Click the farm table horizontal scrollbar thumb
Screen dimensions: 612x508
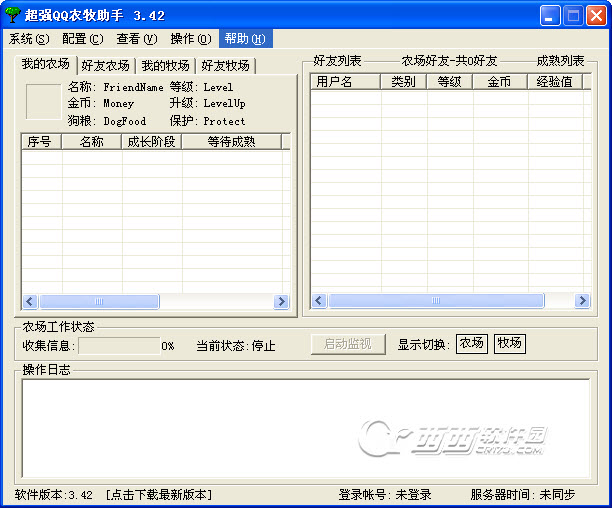tap(99, 302)
